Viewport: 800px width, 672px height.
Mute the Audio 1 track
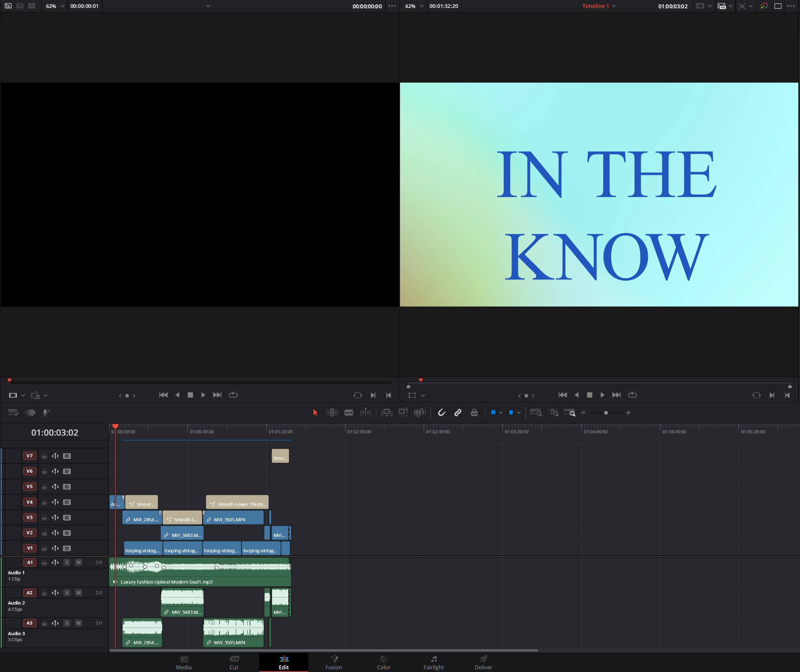(79, 562)
